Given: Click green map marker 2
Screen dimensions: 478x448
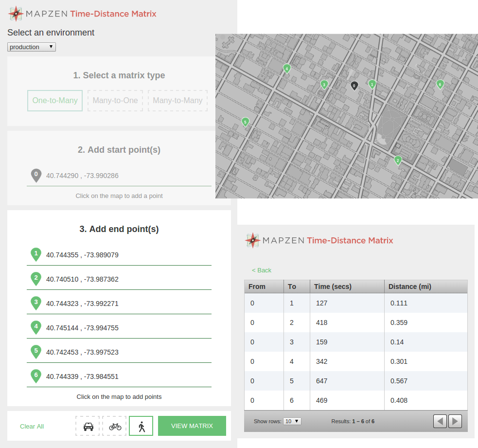Looking at the screenshot, I should pos(397,160).
